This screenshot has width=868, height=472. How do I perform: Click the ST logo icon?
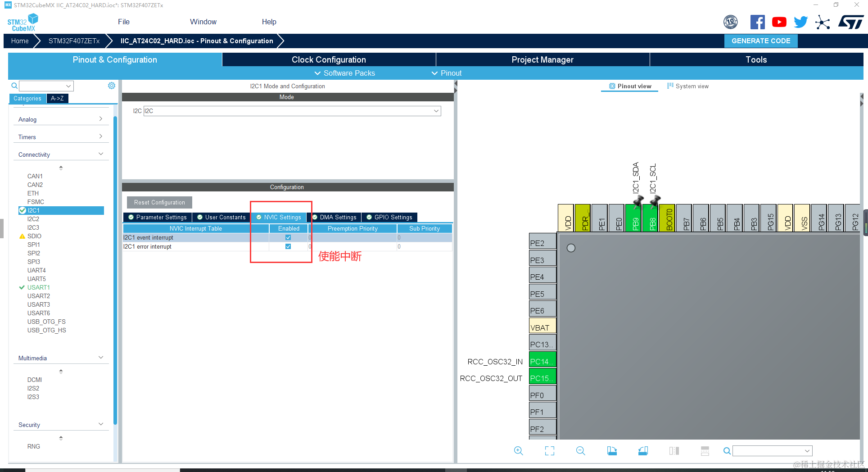(x=851, y=22)
